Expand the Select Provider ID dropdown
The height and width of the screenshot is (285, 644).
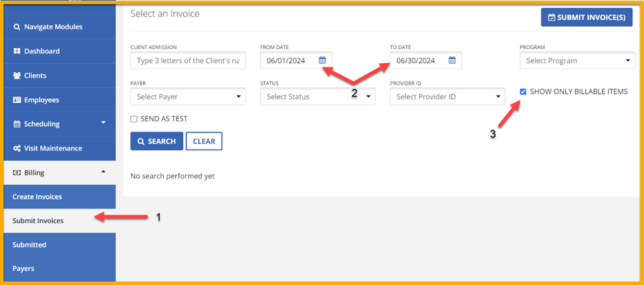tap(447, 97)
